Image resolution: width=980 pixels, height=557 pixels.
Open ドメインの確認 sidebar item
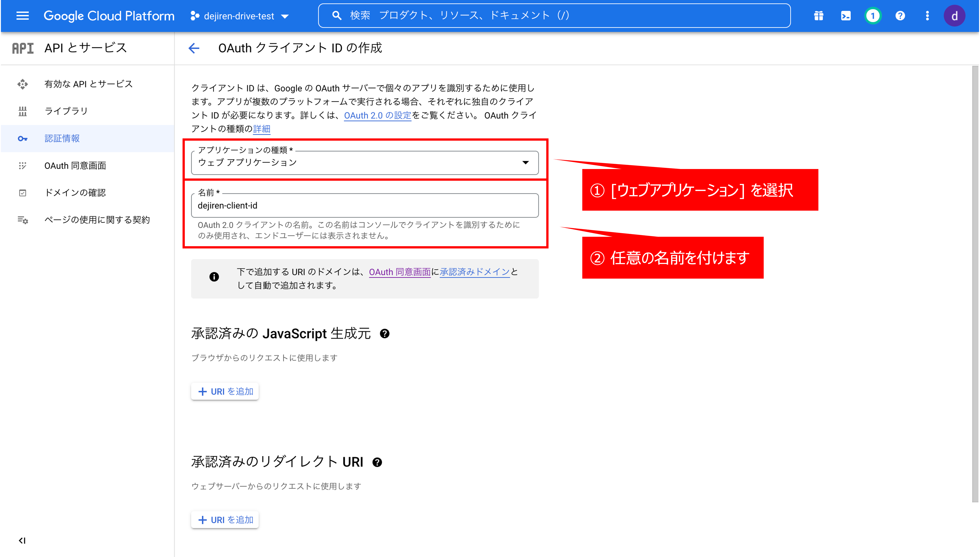88,192
